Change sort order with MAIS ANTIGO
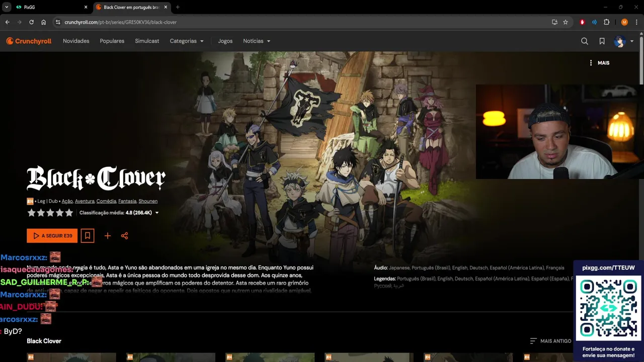This screenshot has width=644, height=362. pyautogui.click(x=550, y=341)
